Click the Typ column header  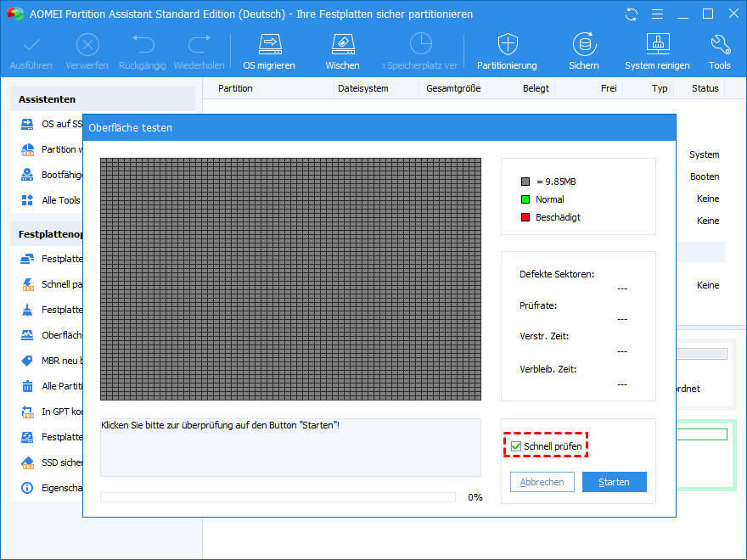point(660,88)
